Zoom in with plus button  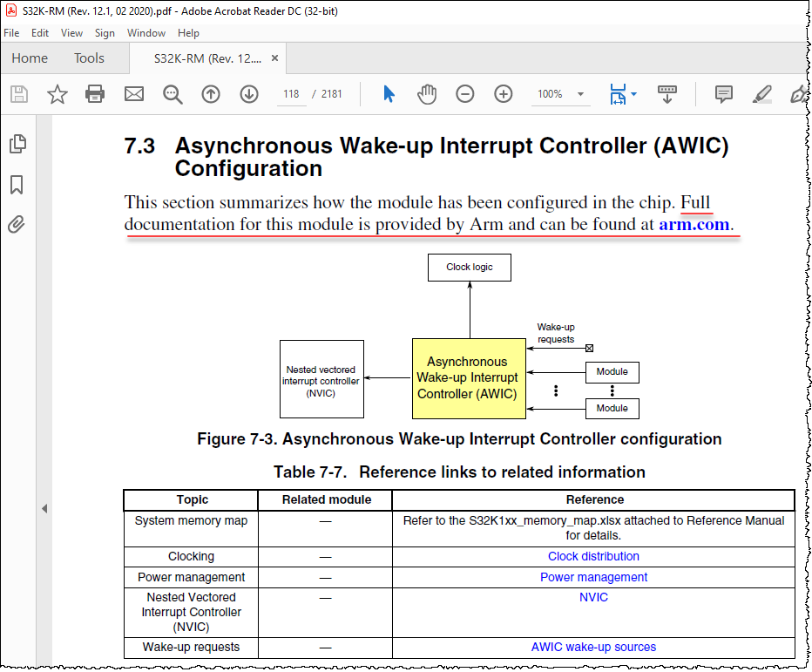(x=504, y=94)
